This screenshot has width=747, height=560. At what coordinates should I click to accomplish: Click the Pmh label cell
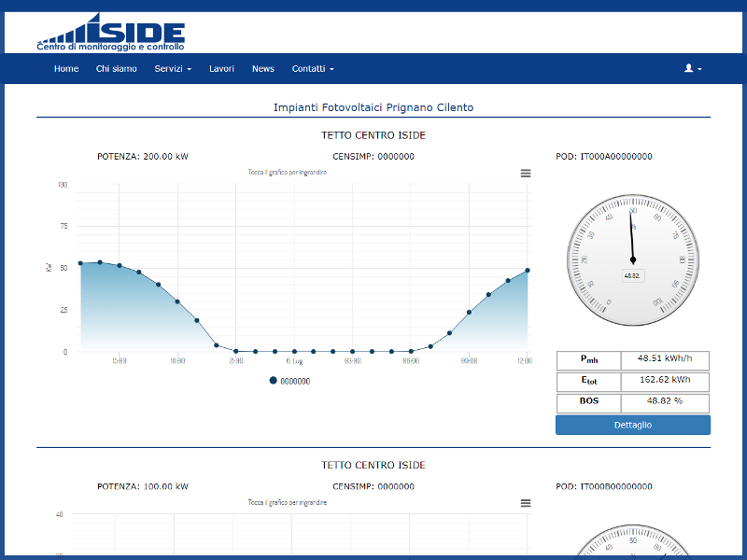(x=589, y=360)
